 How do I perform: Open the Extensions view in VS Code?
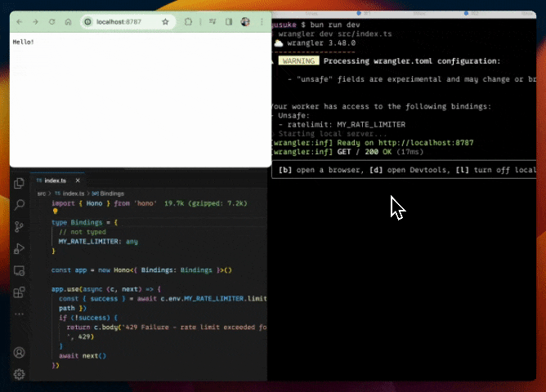click(19, 292)
